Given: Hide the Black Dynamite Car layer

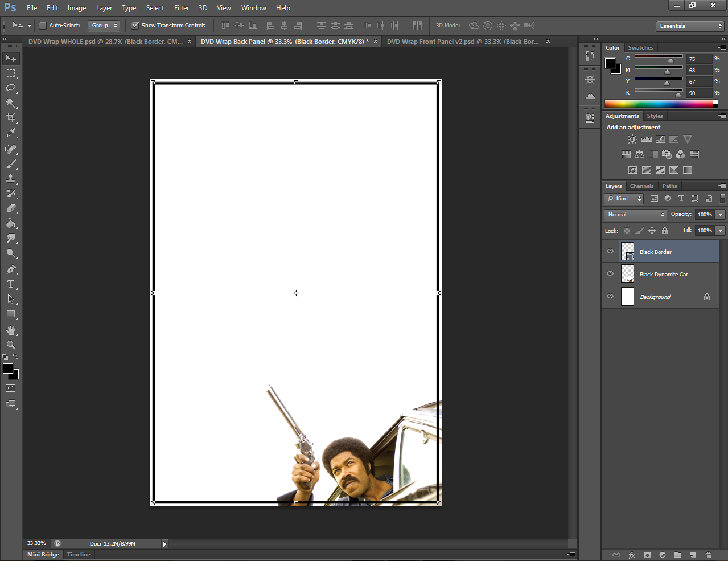Looking at the screenshot, I should 610,274.
